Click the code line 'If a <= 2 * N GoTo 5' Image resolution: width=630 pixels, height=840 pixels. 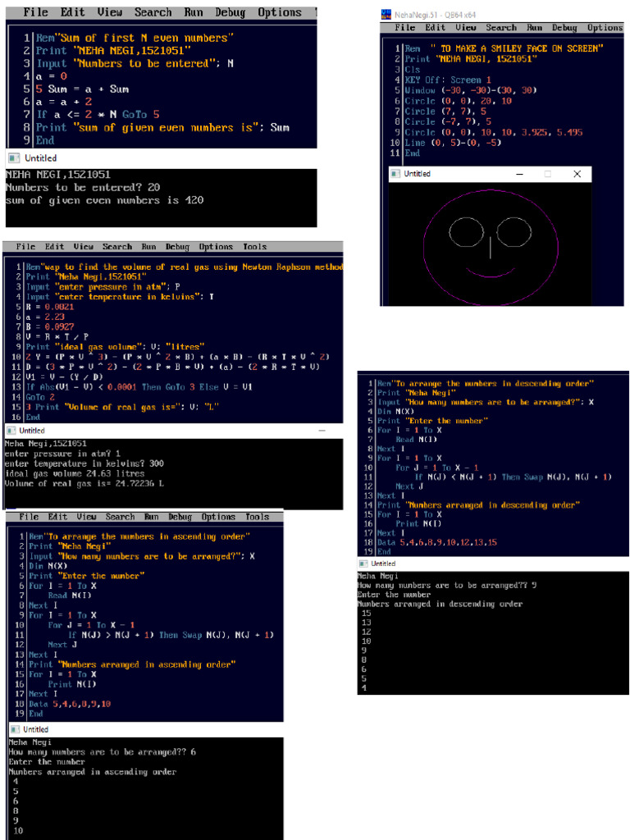coord(98,115)
